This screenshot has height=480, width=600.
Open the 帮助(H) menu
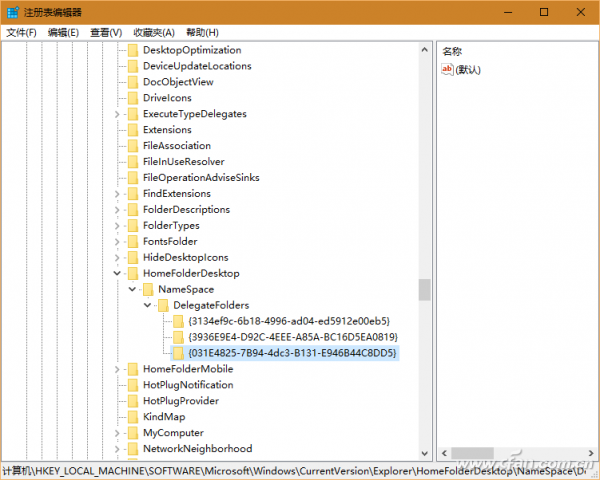[202, 33]
